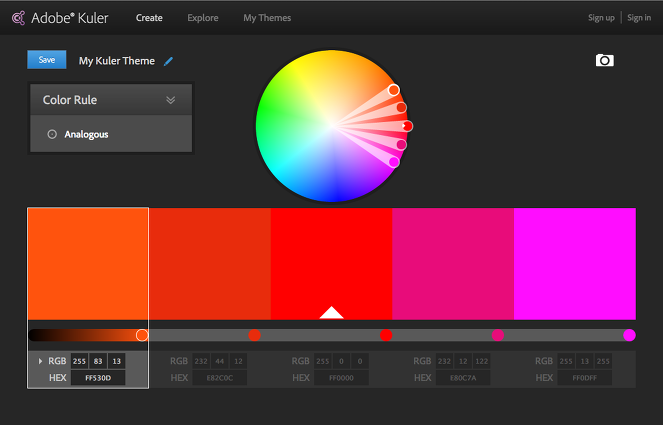Select the dark orange-red wheel handle
The image size is (663, 425).
pyautogui.click(x=401, y=107)
